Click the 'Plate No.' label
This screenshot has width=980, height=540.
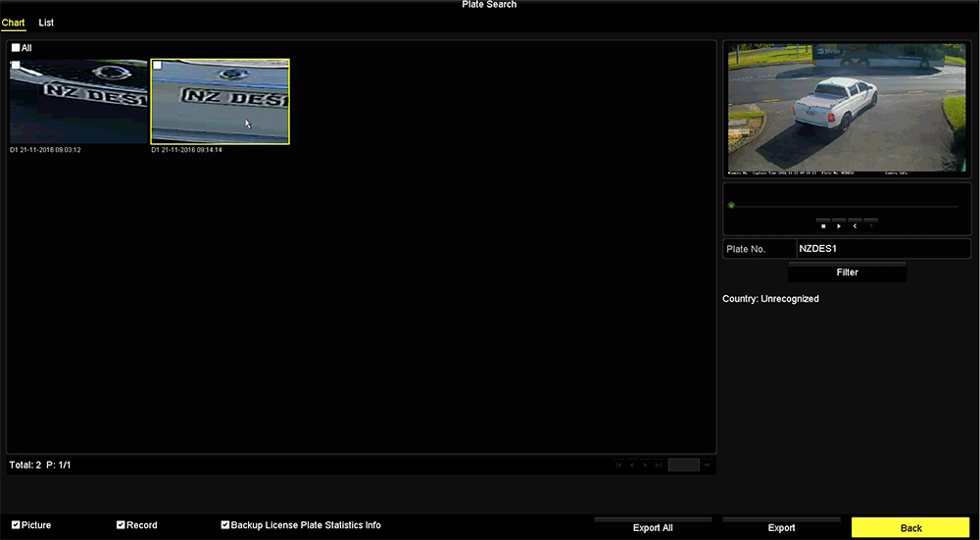(x=746, y=249)
